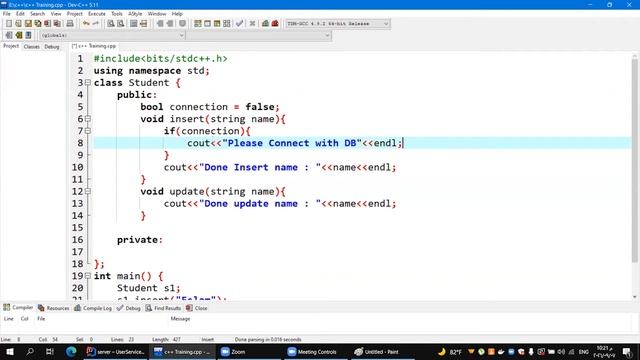Viewport: 640px width, 360px height.
Task: Select the Resources bottom panel tab
Action: click(53, 308)
